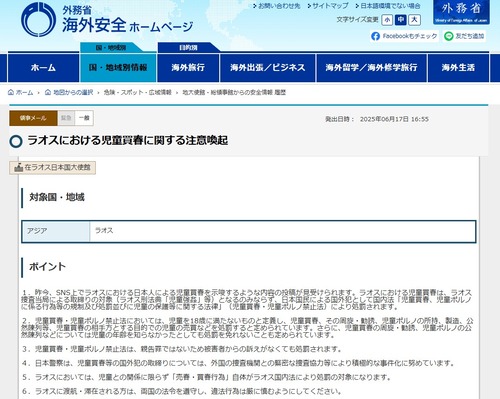This screenshot has width=500, height=399.
Task: Click the Facebook icon
Action: click(x=375, y=36)
